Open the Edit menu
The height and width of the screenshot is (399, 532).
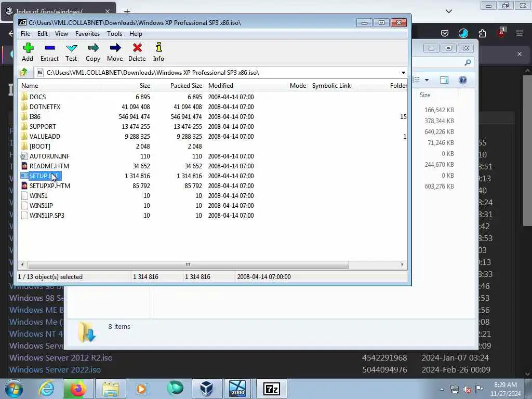click(x=43, y=34)
